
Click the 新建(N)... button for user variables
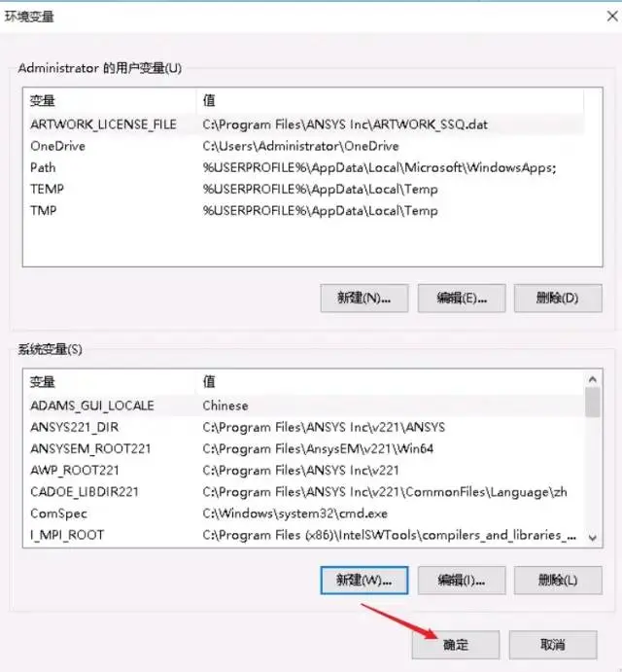tap(364, 298)
